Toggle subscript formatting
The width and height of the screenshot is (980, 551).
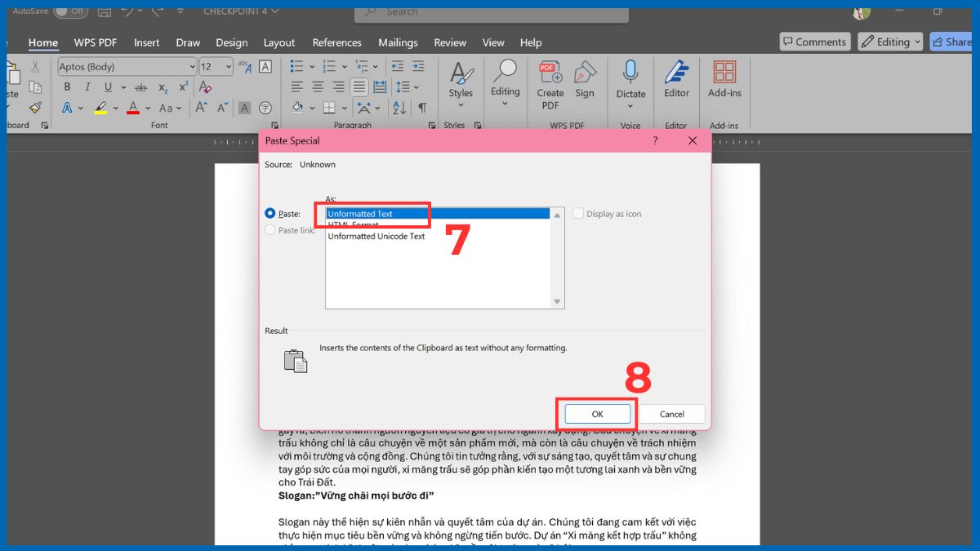click(162, 87)
